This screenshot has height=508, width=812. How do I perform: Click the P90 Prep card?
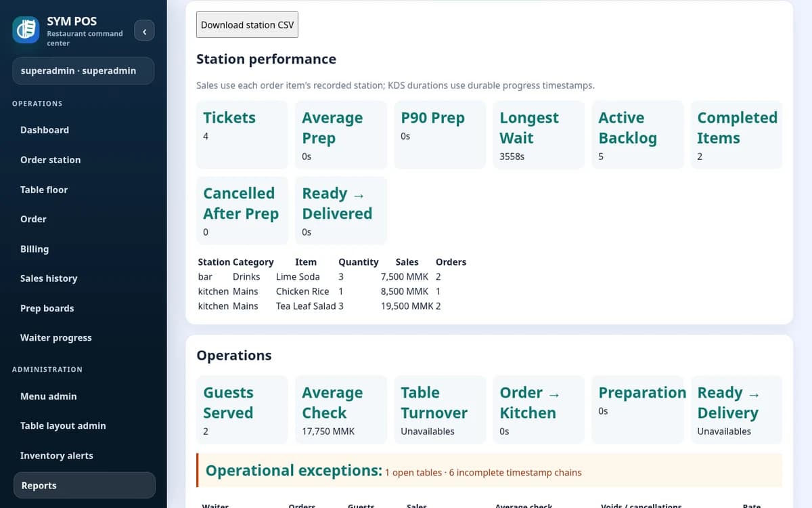440,135
